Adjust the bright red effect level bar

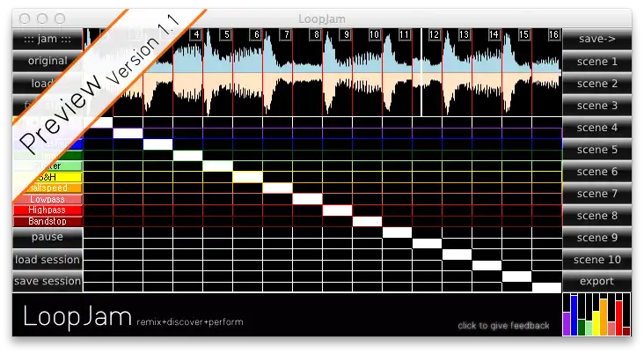click(x=619, y=318)
